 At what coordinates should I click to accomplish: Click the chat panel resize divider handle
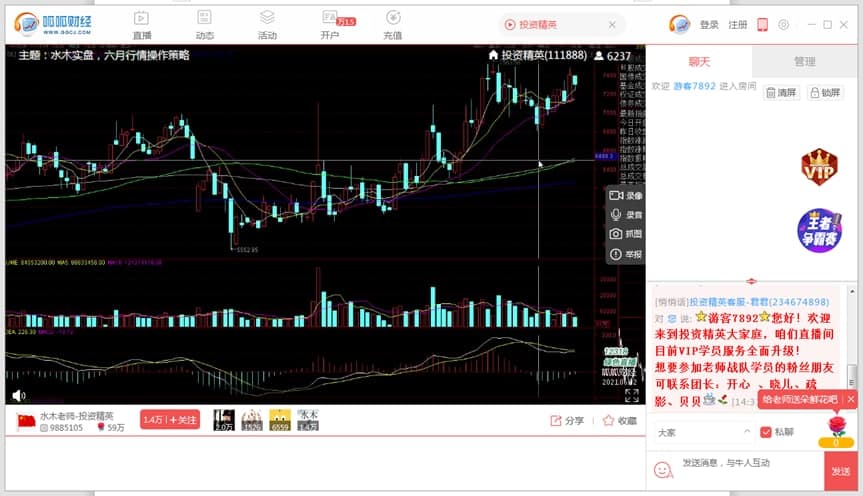point(751,281)
